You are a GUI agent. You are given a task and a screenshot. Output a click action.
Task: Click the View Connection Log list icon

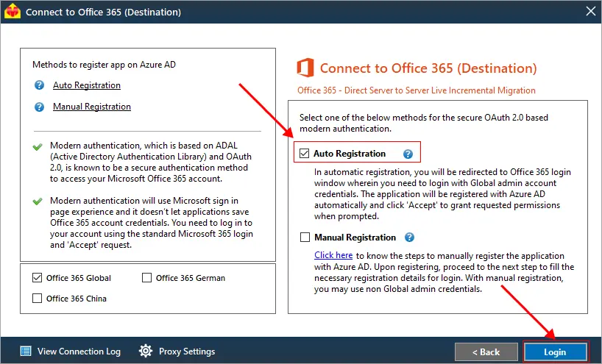26,351
